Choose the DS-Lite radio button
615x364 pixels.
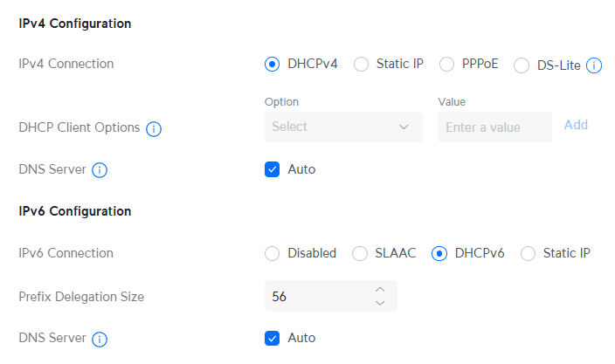tap(522, 65)
